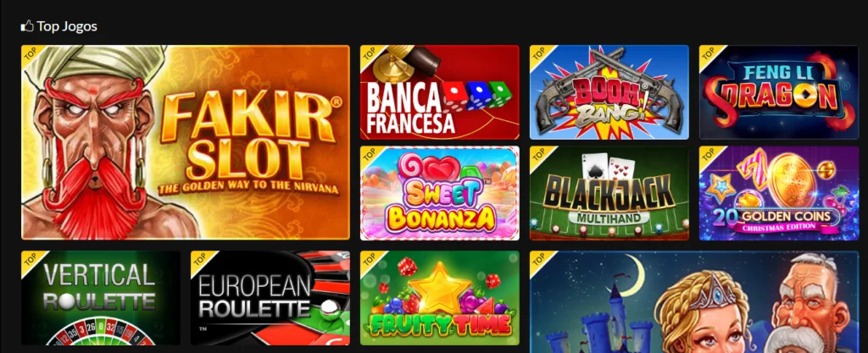The width and height of the screenshot is (868, 353).
Task: Click the thumbs-up icon beside Top Jogos
Action: (27, 26)
